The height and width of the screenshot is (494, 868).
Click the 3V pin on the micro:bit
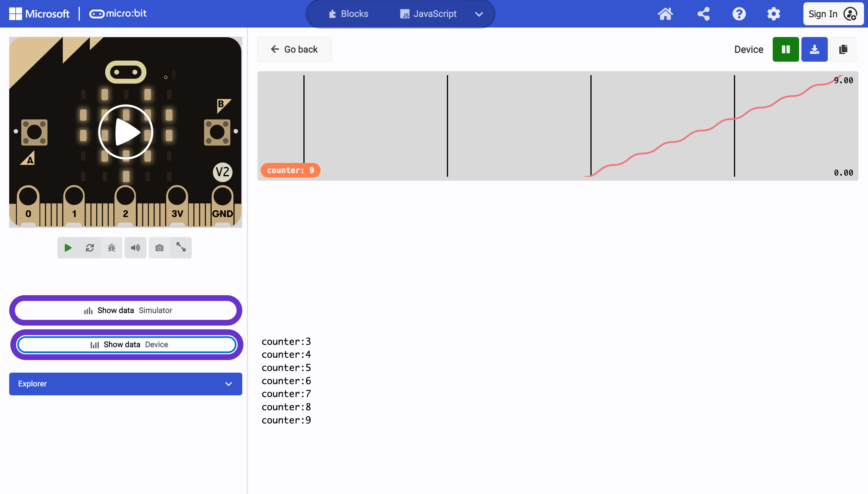pyautogui.click(x=177, y=205)
